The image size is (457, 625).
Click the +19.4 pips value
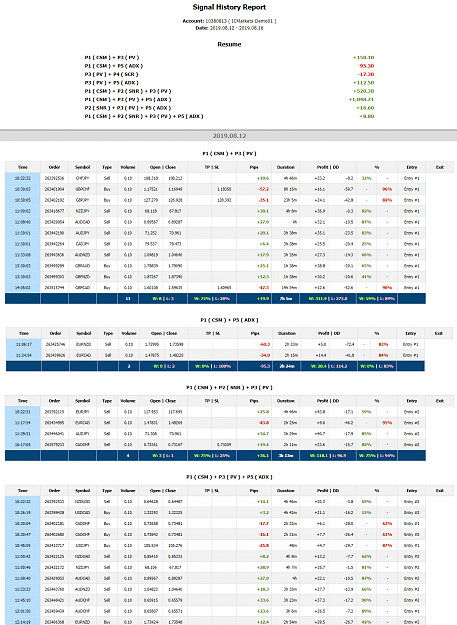pyautogui.click(x=263, y=444)
